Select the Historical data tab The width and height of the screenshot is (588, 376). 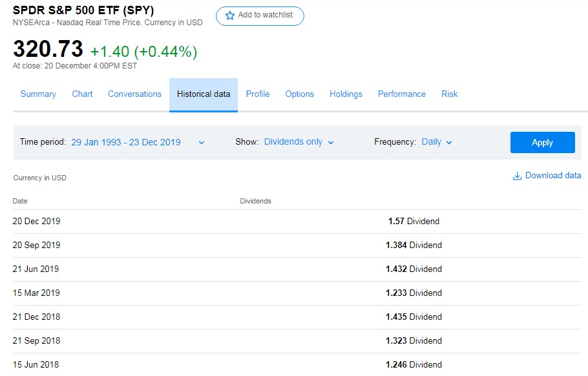204,94
